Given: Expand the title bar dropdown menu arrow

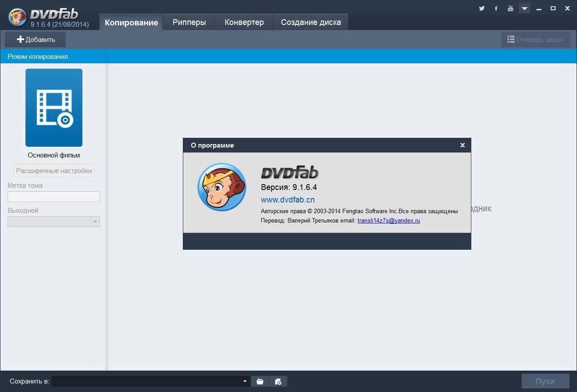Looking at the screenshot, I should (x=525, y=8).
